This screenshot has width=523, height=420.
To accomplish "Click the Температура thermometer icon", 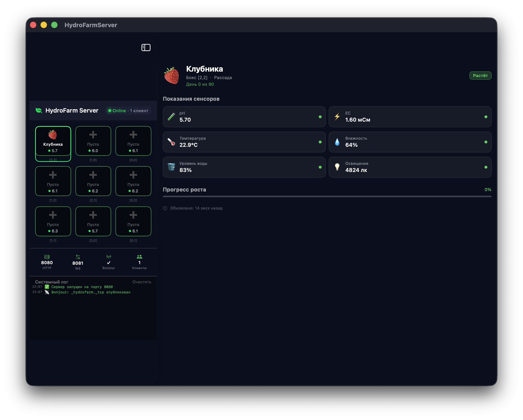I will [171, 142].
